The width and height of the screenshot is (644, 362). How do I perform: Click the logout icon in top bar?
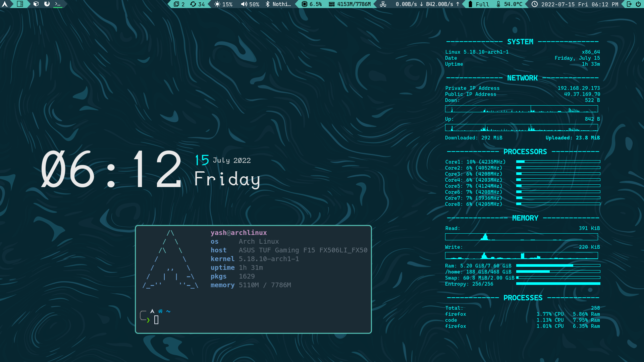(629, 4)
